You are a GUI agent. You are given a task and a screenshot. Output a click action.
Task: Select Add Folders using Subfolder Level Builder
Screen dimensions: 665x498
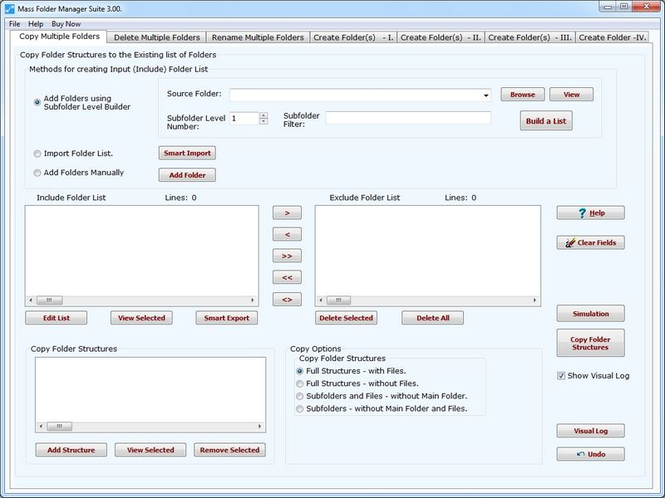37,102
